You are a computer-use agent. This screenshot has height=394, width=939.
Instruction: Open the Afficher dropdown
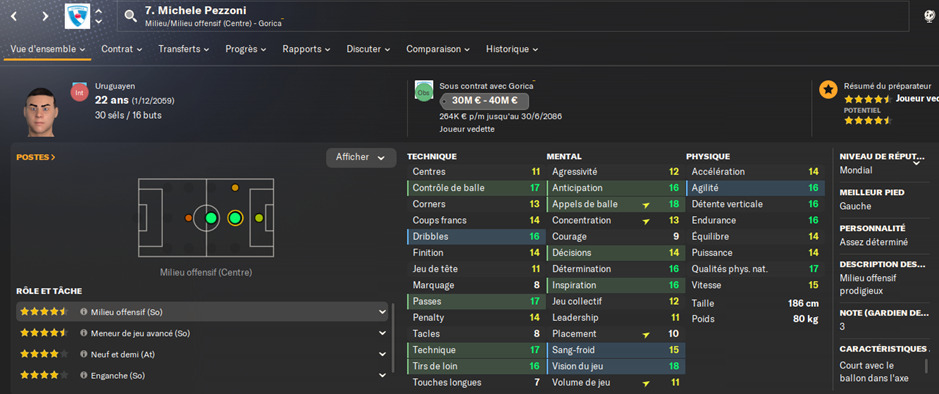click(x=361, y=157)
